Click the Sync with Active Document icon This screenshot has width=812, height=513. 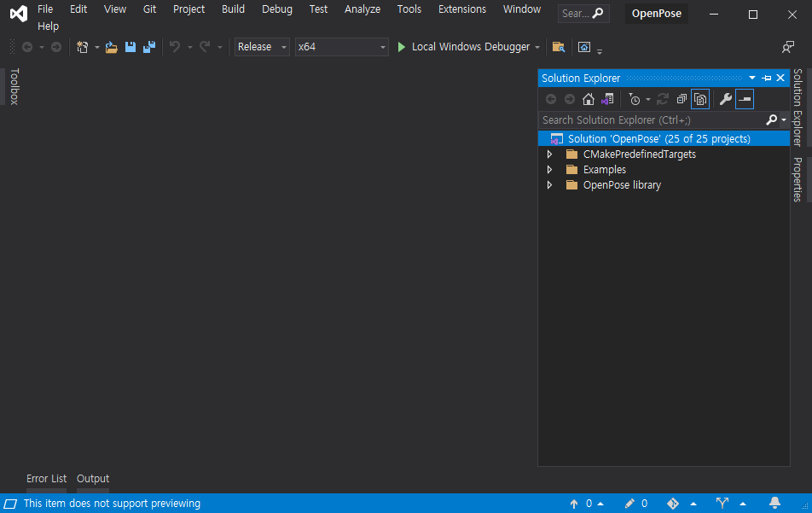pyautogui.click(x=663, y=99)
